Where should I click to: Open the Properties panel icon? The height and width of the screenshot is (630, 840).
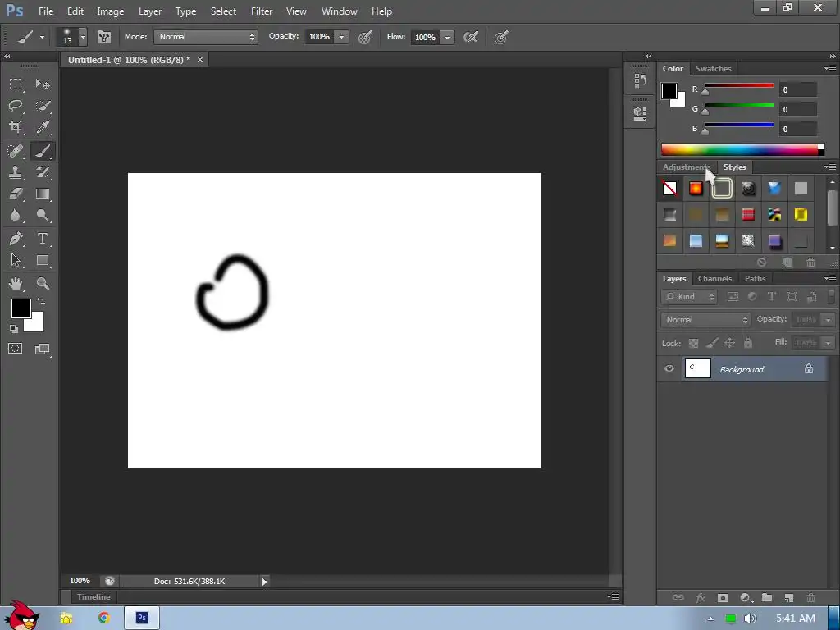pos(640,113)
